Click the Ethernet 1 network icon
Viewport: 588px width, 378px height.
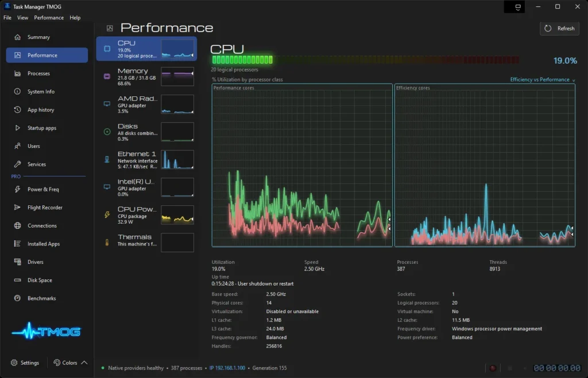pos(107,159)
